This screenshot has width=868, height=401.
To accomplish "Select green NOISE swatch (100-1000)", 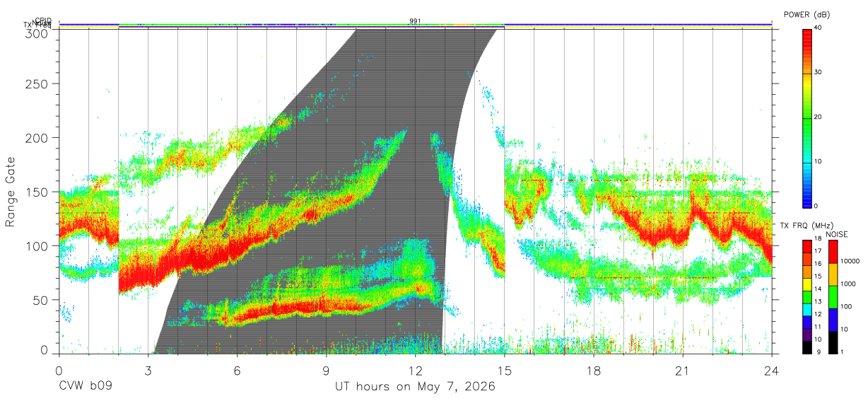I will click(833, 297).
